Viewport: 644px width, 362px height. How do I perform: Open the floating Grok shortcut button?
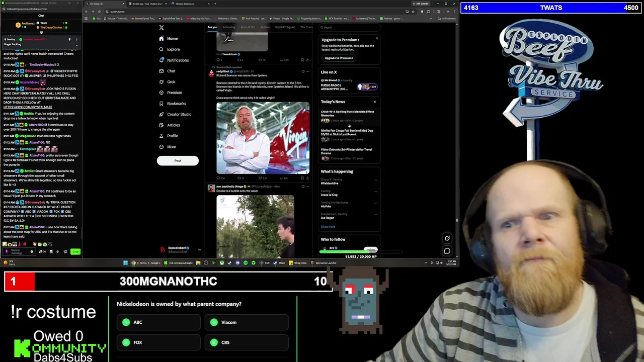point(447,238)
